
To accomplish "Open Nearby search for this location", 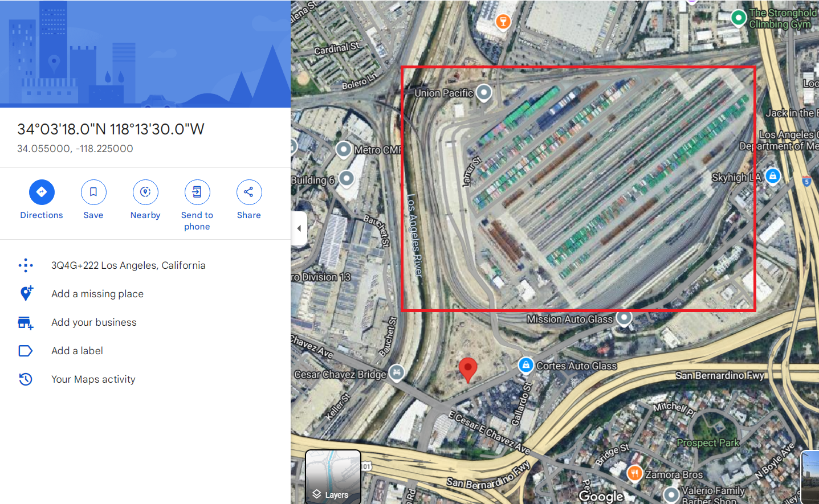I will click(145, 192).
